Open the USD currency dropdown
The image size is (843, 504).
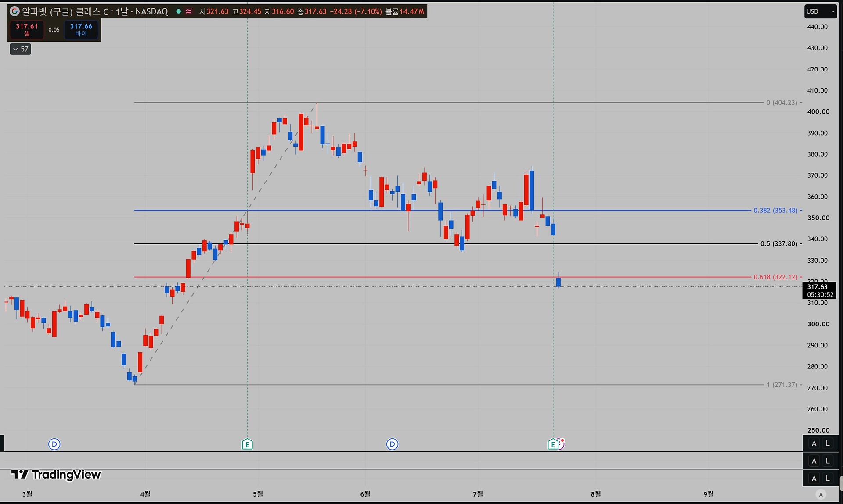[x=820, y=11]
